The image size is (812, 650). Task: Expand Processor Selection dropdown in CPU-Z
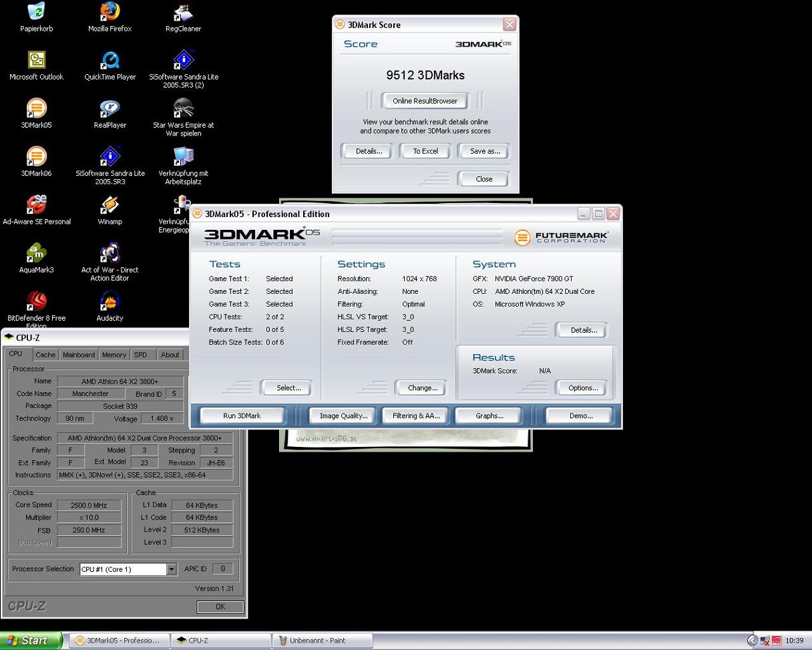(x=171, y=569)
